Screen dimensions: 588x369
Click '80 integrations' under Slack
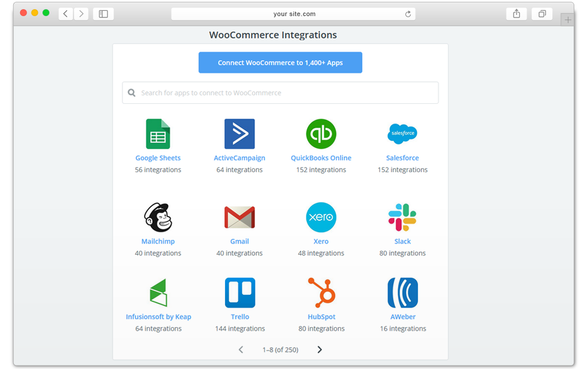[x=403, y=253]
